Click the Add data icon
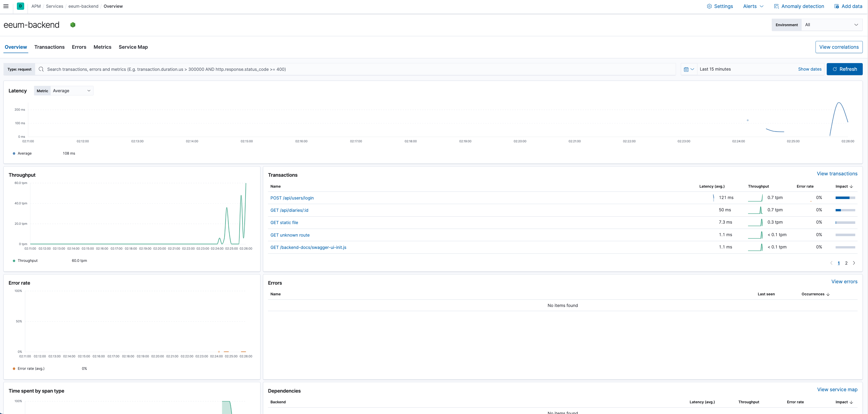The image size is (868, 414). click(x=836, y=6)
